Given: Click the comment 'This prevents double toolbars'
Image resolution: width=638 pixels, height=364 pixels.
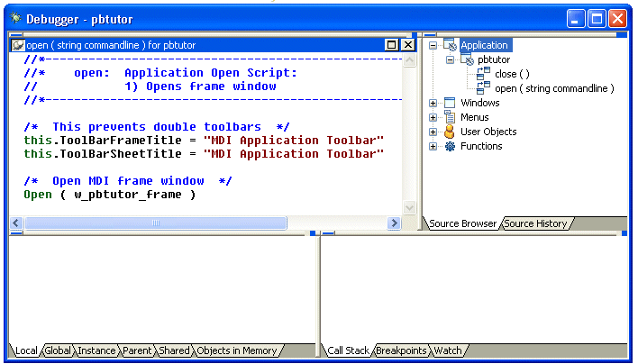Looking at the screenshot, I should tap(157, 127).
